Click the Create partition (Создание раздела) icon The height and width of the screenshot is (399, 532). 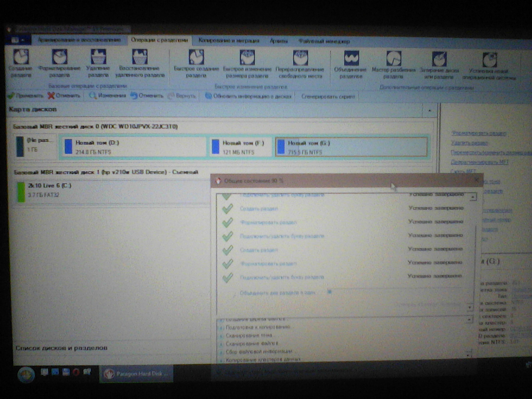click(x=21, y=57)
